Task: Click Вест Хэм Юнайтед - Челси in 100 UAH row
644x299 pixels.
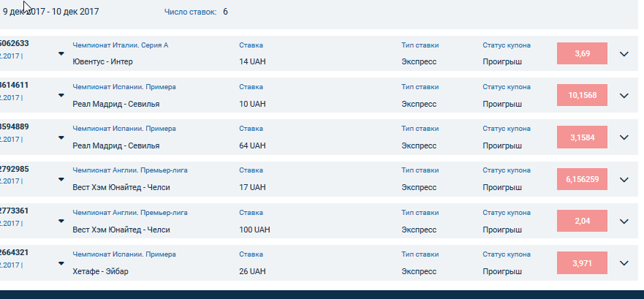Action: tap(121, 230)
